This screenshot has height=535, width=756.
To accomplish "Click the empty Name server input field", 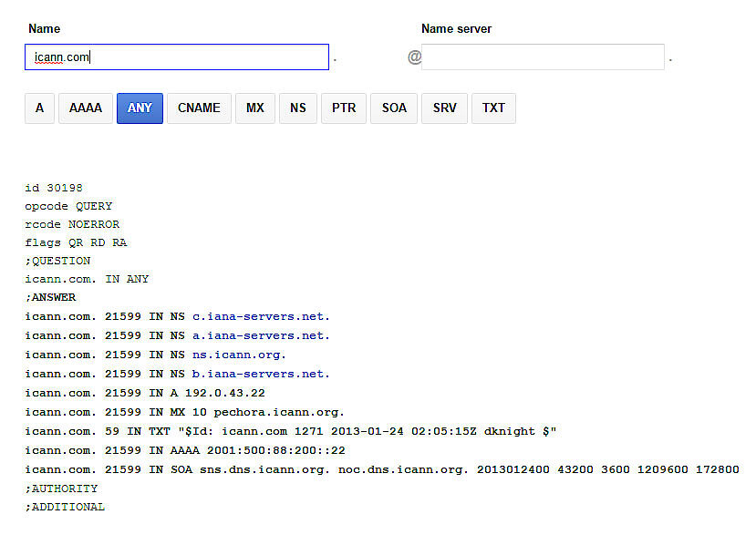I will pyautogui.click(x=545, y=57).
